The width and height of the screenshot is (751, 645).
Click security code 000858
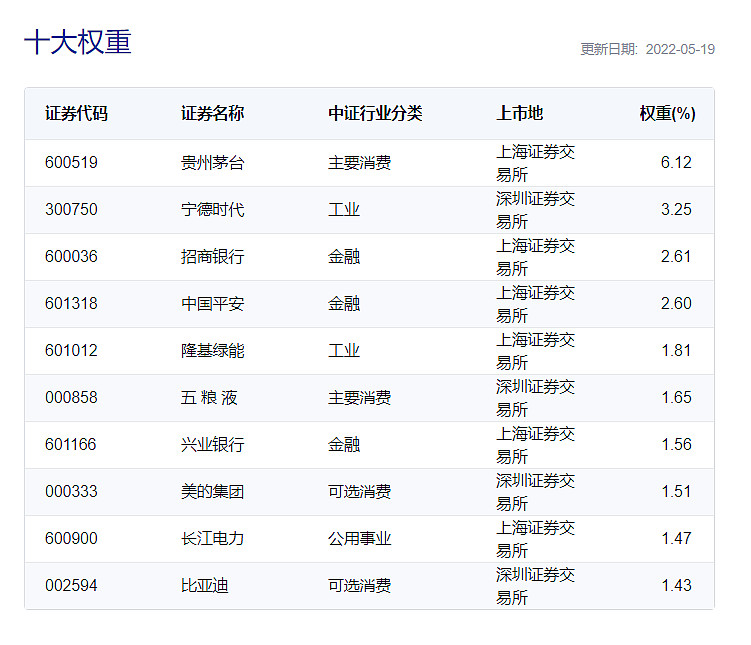coord(71,397)
